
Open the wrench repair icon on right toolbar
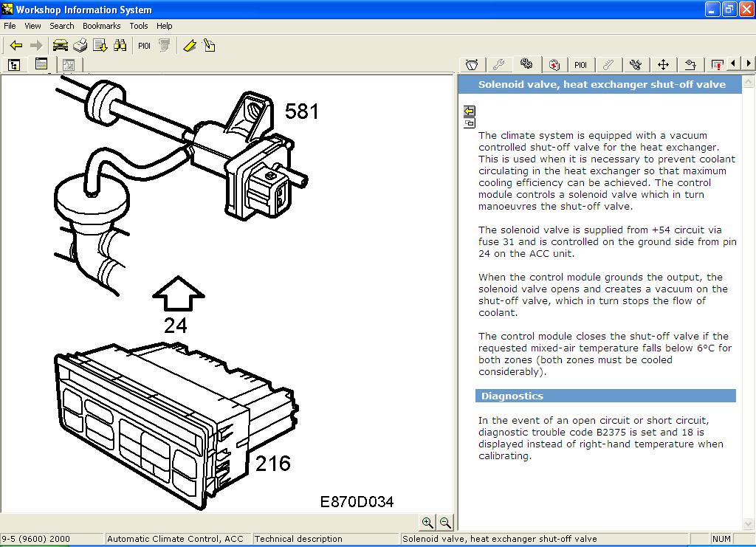click(499, 64)
